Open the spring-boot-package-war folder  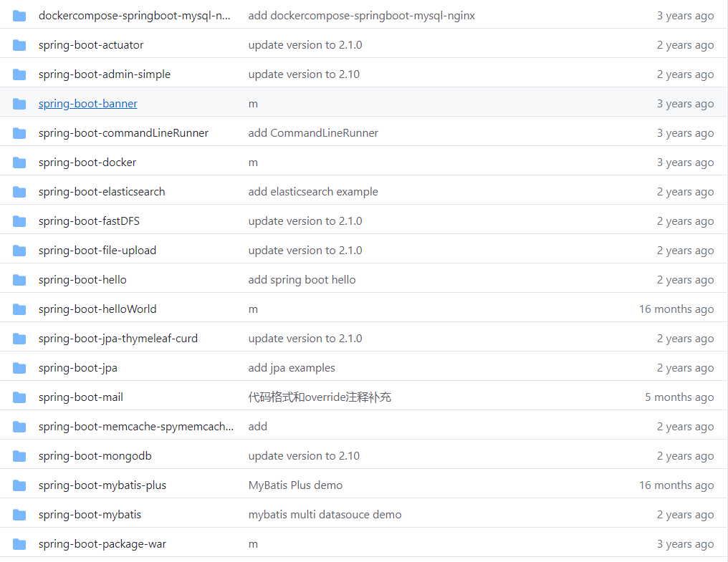[x=102, y=544]
